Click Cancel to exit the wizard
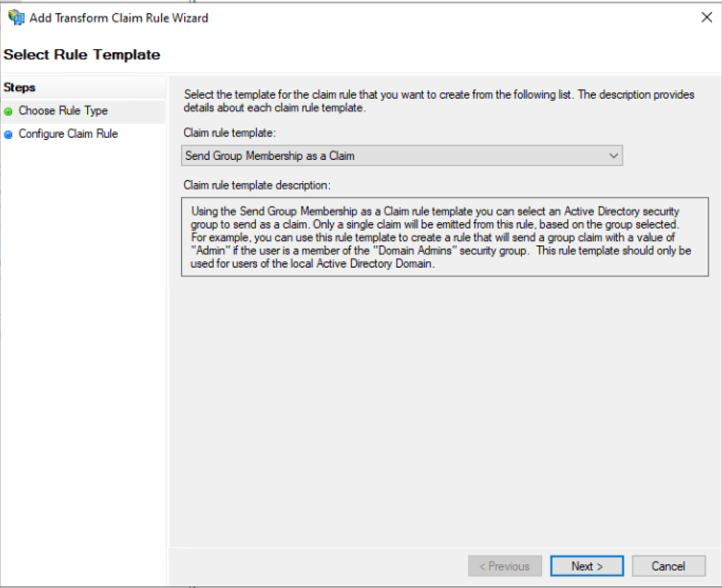 coord(668,565)
